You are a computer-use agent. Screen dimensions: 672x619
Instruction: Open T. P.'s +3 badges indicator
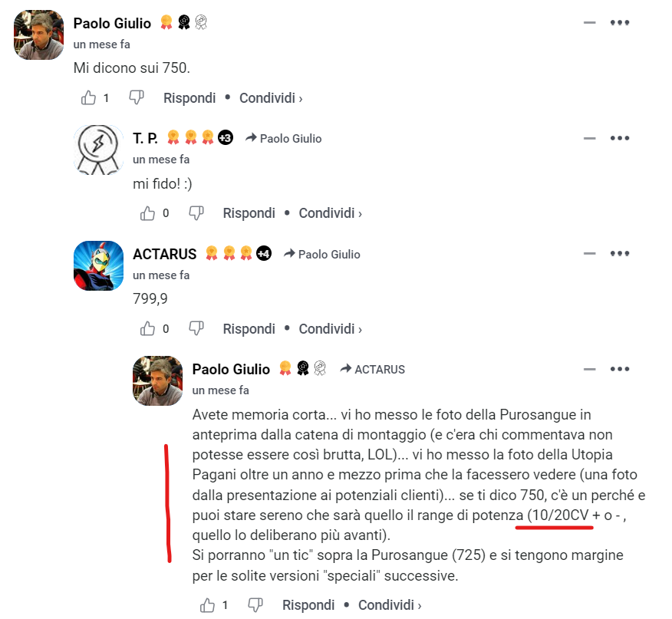226,137
